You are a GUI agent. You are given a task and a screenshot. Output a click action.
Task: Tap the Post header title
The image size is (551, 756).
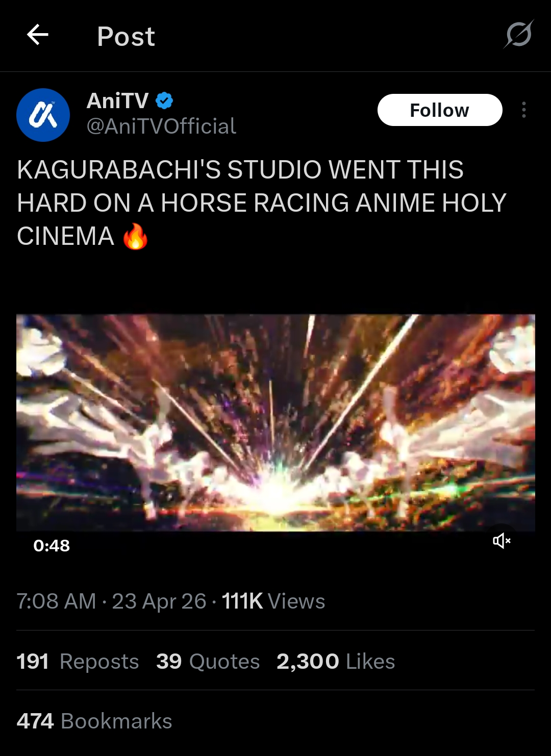tap(126, 36)
